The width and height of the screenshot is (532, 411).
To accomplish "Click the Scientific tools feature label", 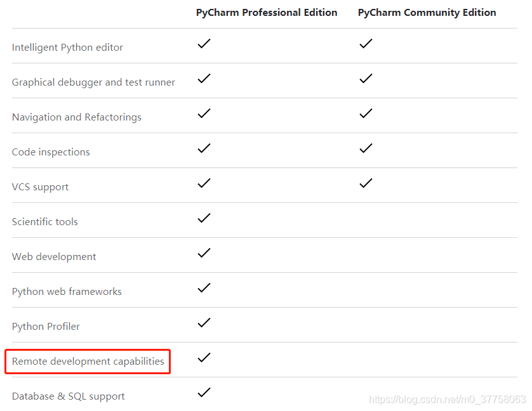I will point(45,222).
